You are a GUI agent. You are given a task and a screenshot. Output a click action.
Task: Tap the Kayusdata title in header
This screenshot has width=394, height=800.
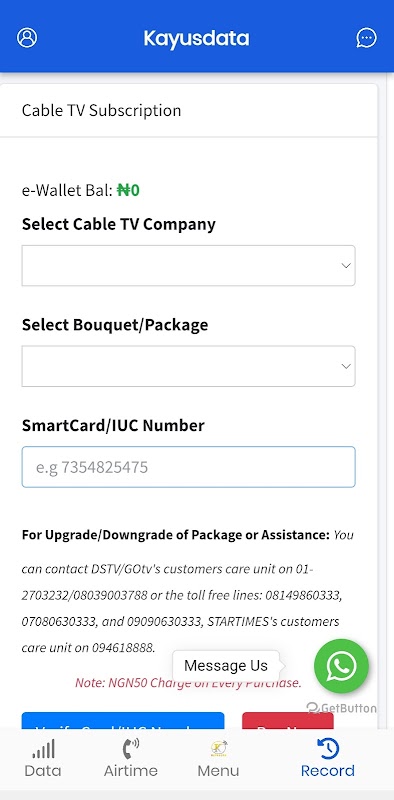(x=196, y=38)
